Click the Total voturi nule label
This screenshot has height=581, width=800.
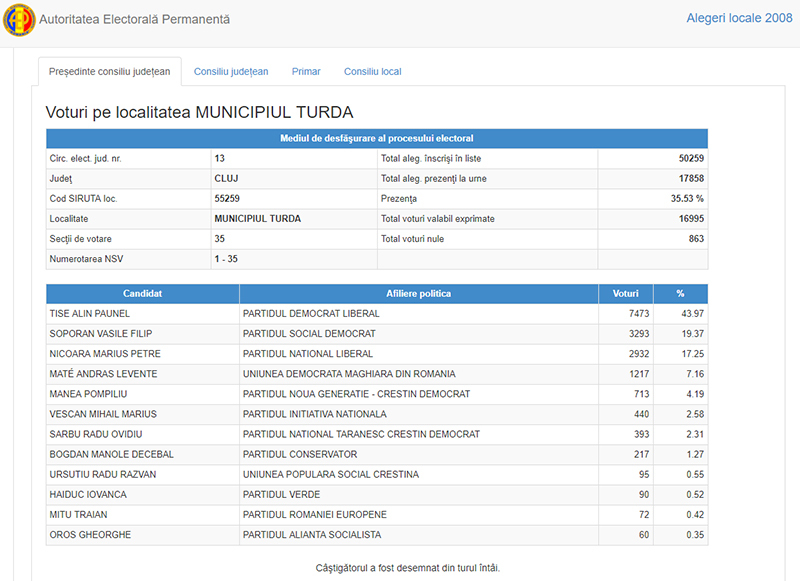412,239
